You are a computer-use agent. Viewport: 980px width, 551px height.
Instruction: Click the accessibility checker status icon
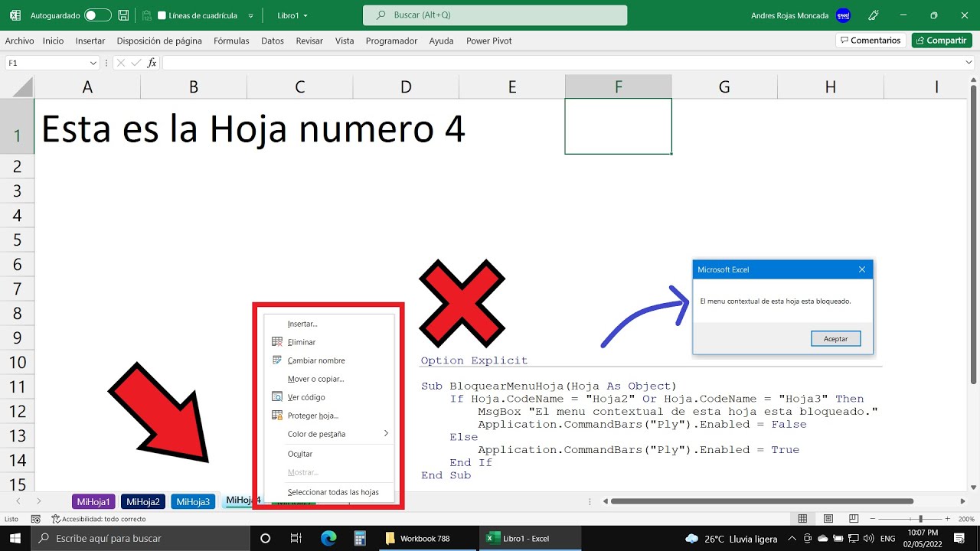pos(56,519)
